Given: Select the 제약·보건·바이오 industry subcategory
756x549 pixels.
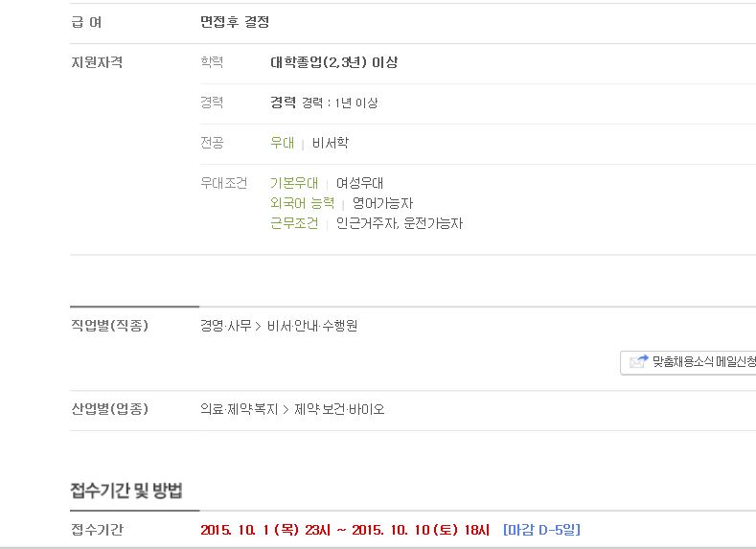Looking at the screenshot, I should tap(339, 409).
